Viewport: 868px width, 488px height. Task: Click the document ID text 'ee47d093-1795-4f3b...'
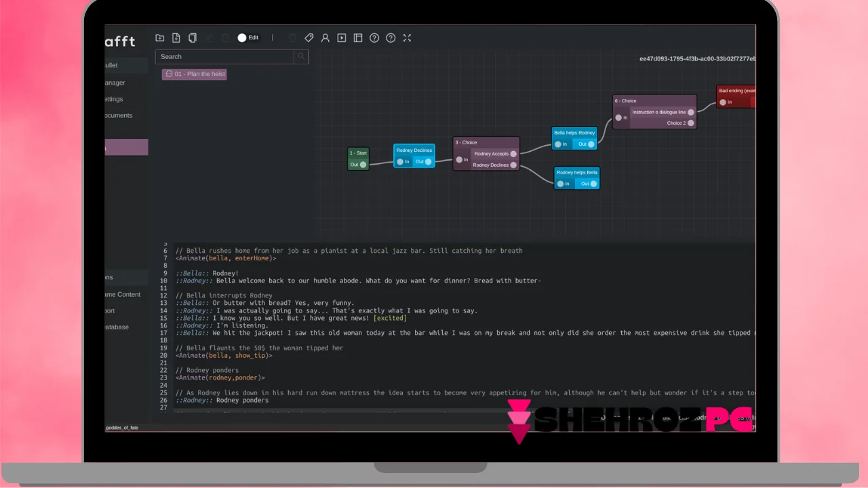click(697, 58)
